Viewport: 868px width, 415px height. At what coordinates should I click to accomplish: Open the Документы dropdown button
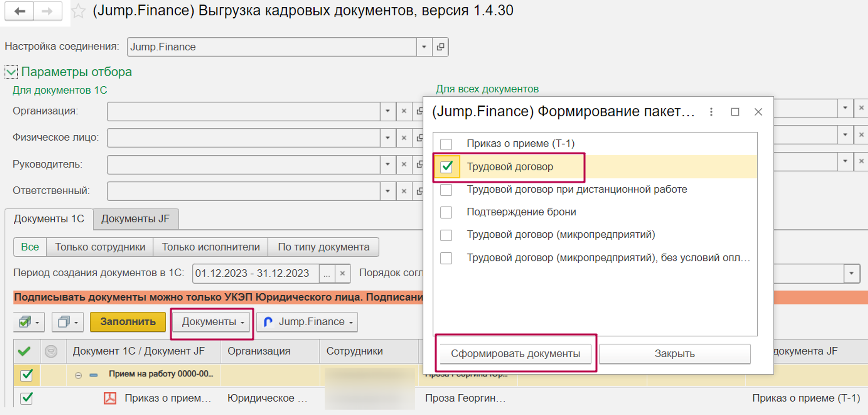(212, 322)
